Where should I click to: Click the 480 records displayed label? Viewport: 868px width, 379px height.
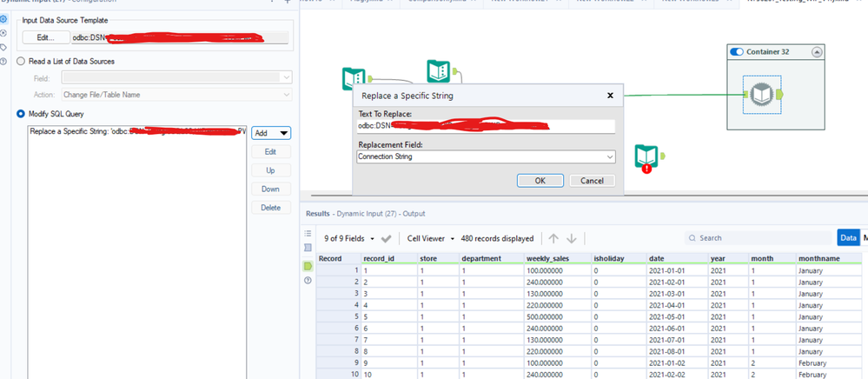[497, 238]
